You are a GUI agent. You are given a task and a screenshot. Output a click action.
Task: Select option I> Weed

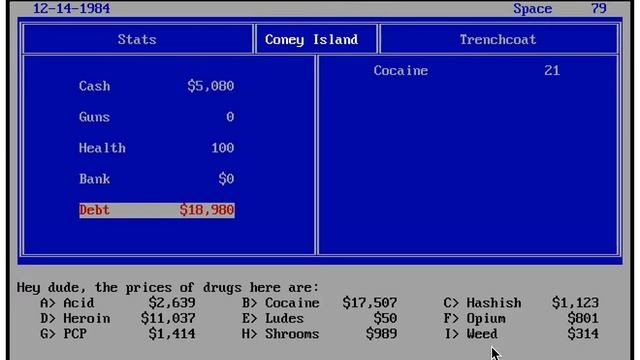point(471,334)
